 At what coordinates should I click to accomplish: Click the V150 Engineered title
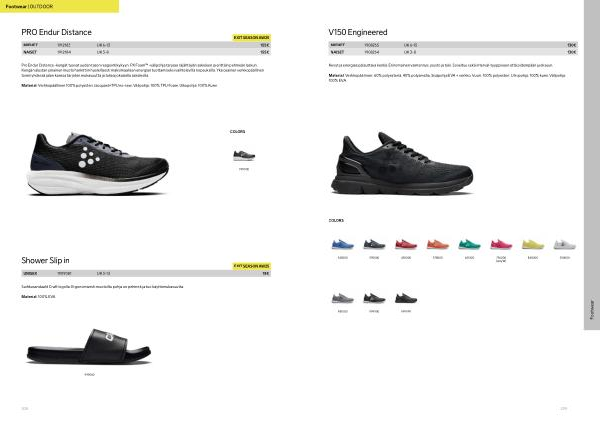pyautogui.click(x=358, y=32)
